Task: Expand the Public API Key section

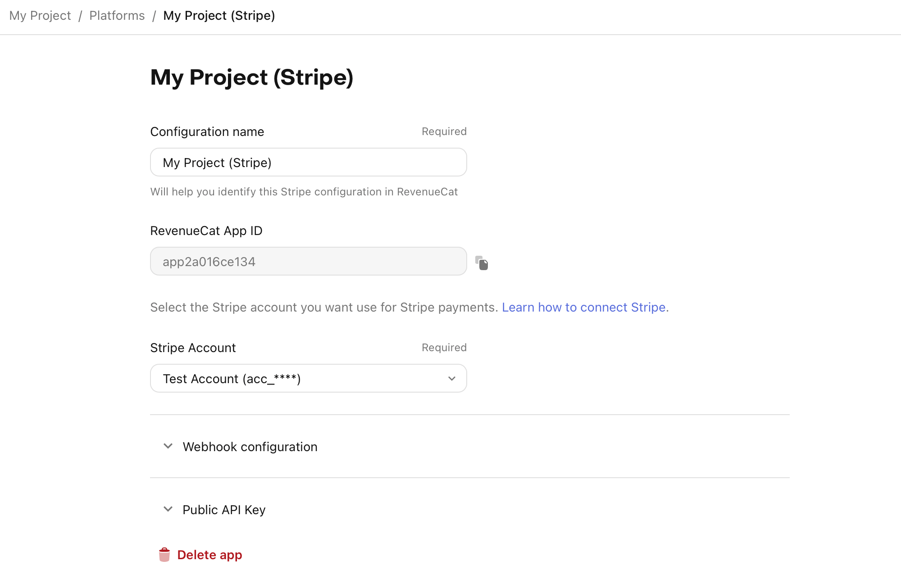Action: click(224, 510)
